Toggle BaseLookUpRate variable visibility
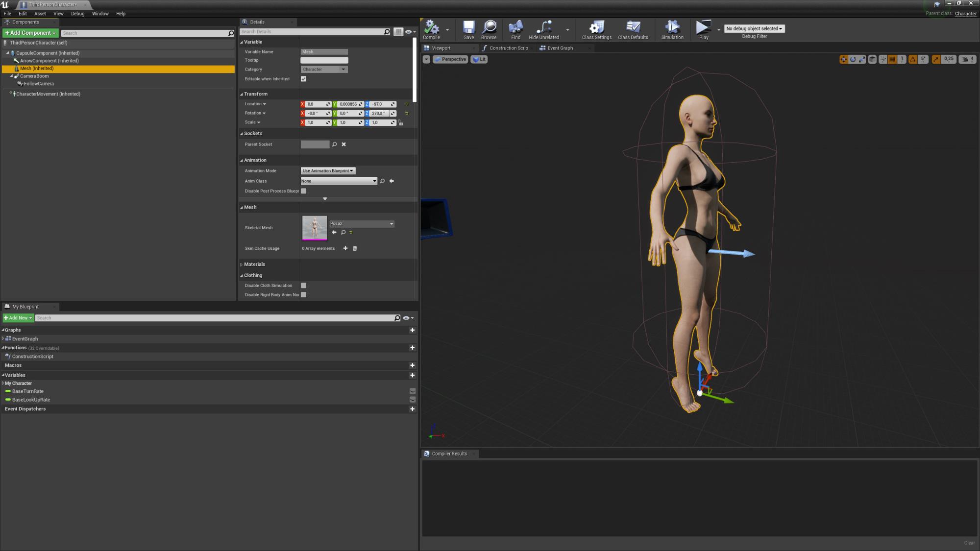The image size is (980, 551). pos(413,400)
